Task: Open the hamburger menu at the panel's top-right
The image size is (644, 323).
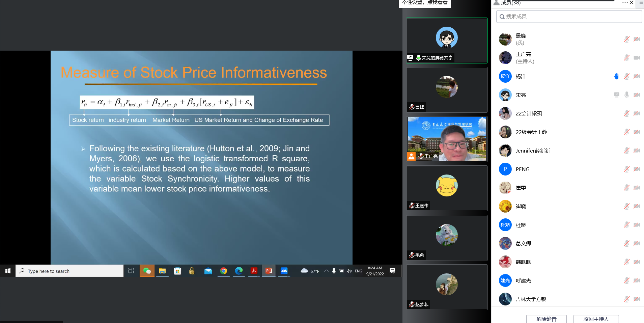Action: tap(641, 2)
